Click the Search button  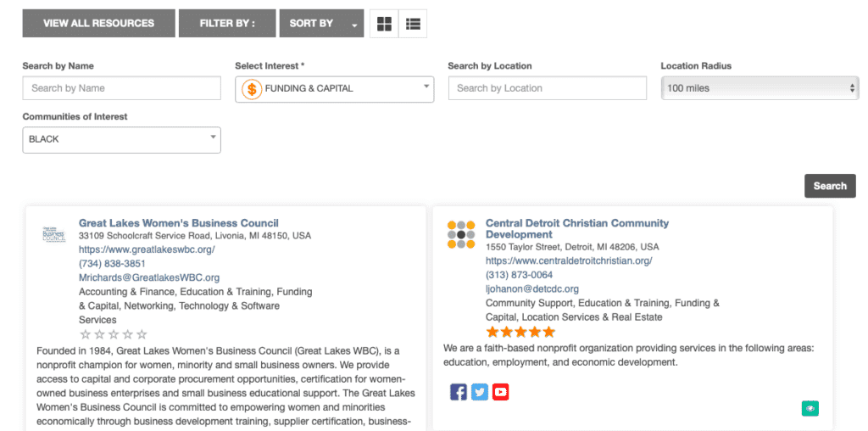pos(830,186)
